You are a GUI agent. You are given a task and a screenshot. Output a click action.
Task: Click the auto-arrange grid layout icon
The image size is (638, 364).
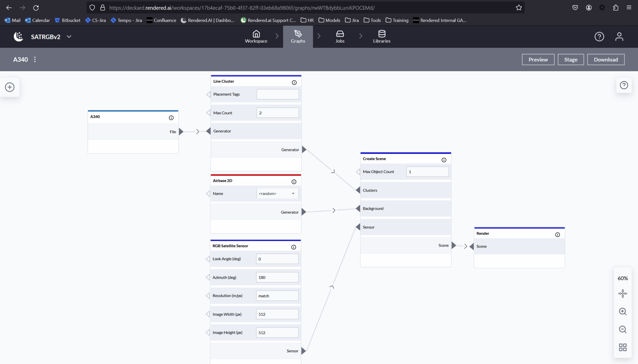pyautogui.click(x=622, y=347)
